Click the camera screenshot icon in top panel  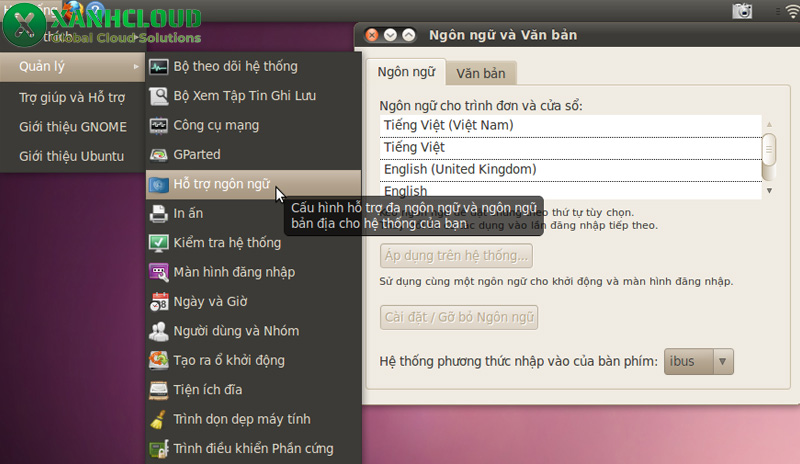[x=742, y=11]
